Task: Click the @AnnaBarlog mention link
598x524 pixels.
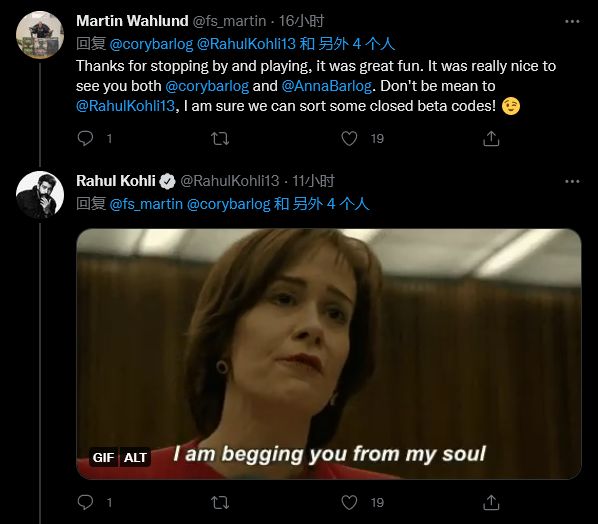Action: [326, 86]
